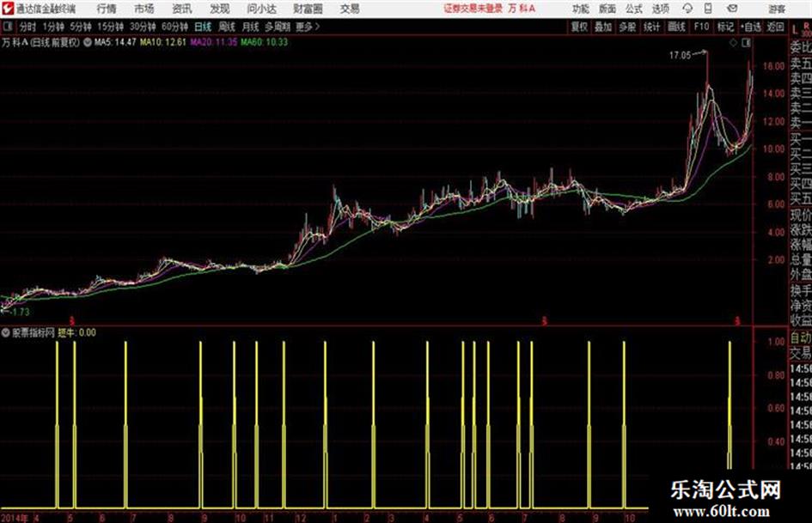Select the 周线 weekly tab
The height and width of the screenshot is (523, 812).
(227, 27)
